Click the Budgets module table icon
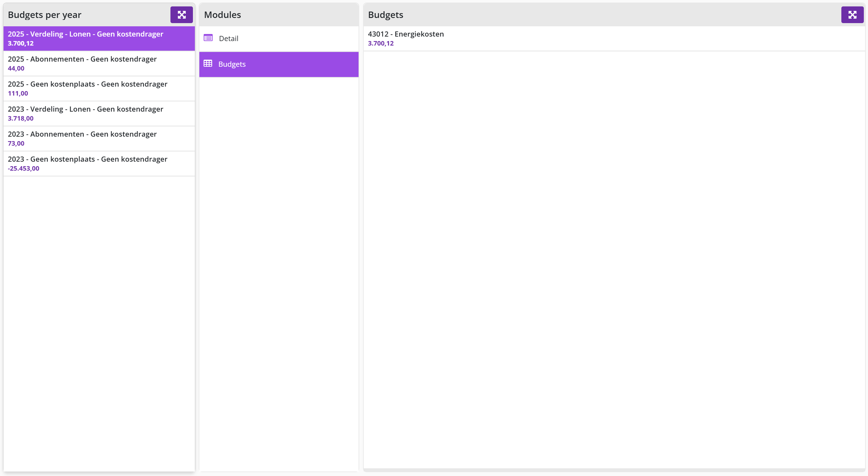 click(208, 64)
